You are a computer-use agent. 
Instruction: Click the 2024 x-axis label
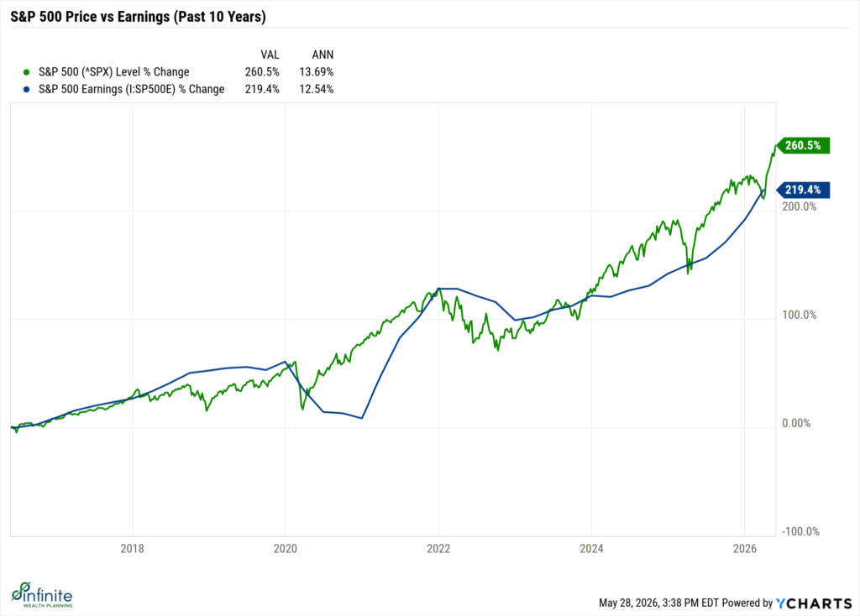592,549
